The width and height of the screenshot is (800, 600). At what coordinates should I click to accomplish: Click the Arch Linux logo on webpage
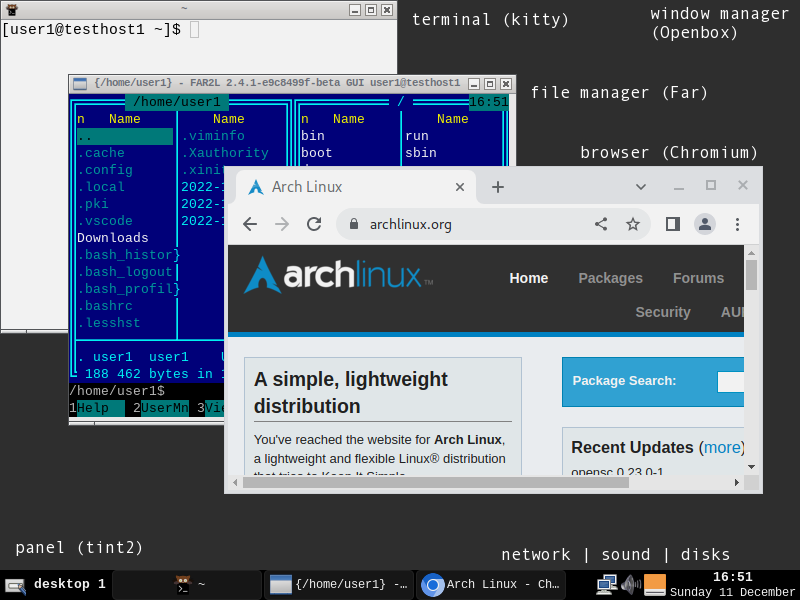[x=338, y=276]
